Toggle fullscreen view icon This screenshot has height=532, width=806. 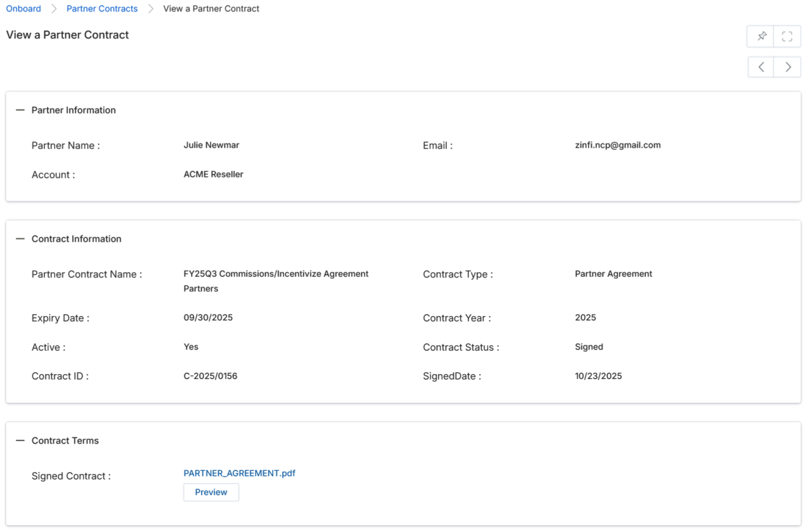787,37
